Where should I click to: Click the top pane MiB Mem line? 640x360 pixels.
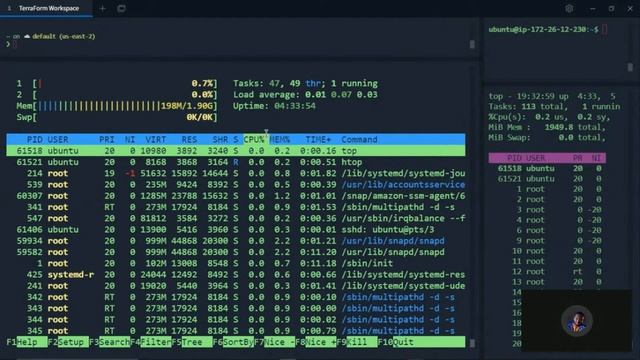[x=547, y=127]
